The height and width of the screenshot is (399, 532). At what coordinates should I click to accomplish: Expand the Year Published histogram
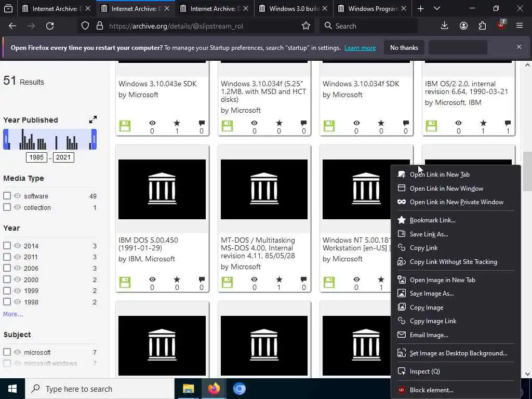(x=92, y=119)
